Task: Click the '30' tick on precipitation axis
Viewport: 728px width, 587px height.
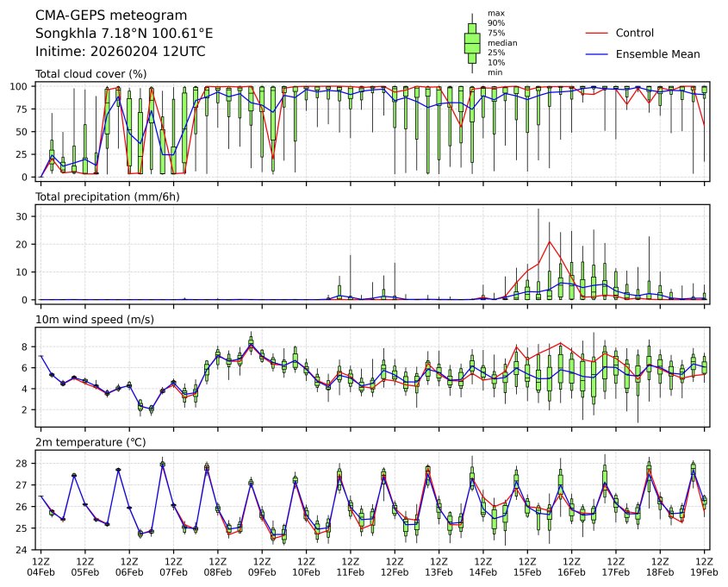Action: (x=22, y=216)
